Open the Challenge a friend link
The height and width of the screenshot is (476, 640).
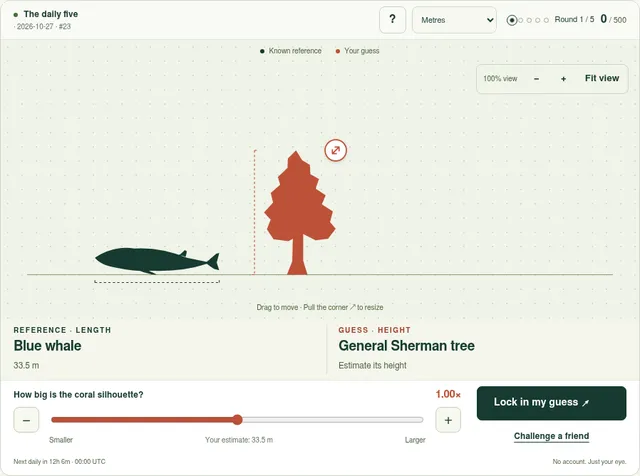coord(551,436)
